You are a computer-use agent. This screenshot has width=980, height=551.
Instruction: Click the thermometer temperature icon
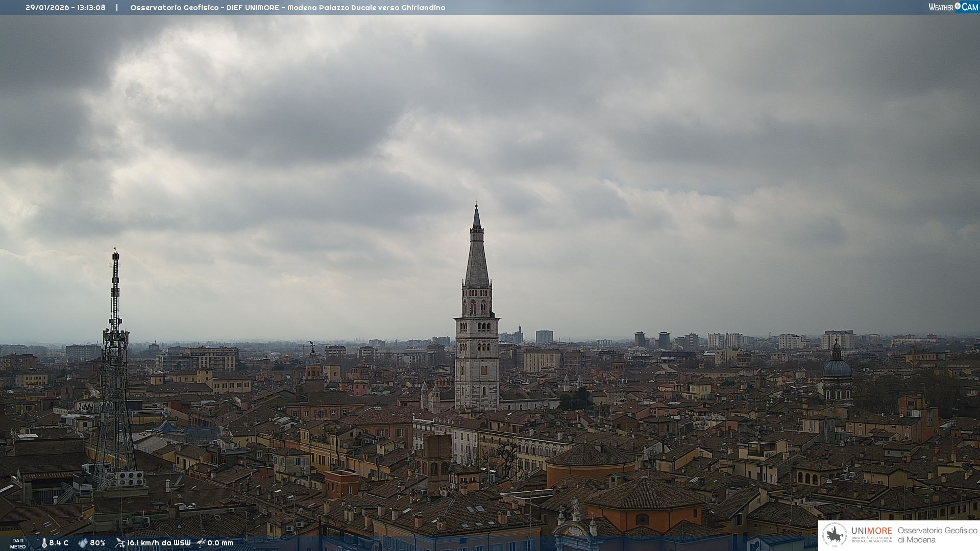44,543
